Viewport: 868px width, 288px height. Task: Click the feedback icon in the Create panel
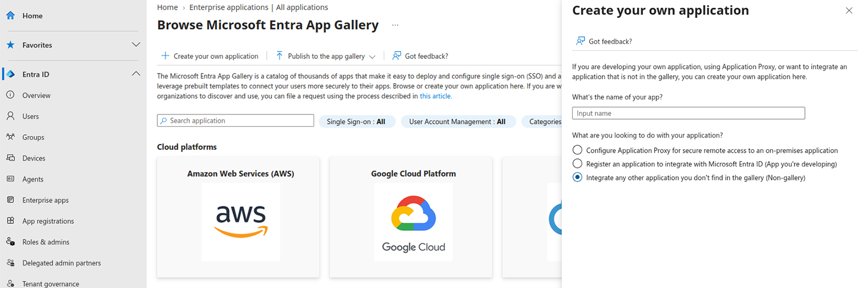[580, 41]
